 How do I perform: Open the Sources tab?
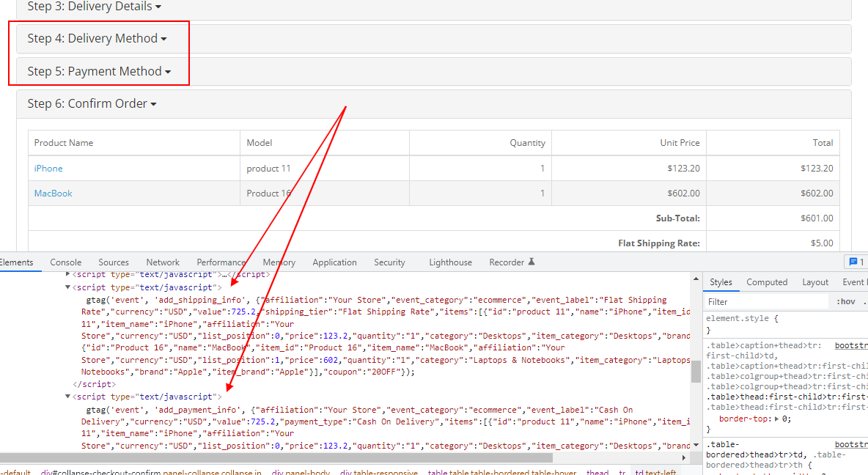(x=114, y=262)
